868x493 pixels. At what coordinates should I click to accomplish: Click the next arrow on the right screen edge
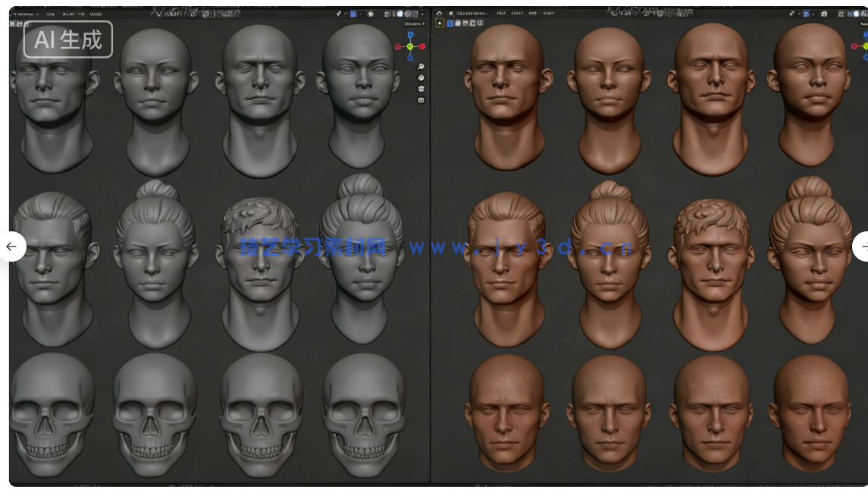click(x=865, y=246)
